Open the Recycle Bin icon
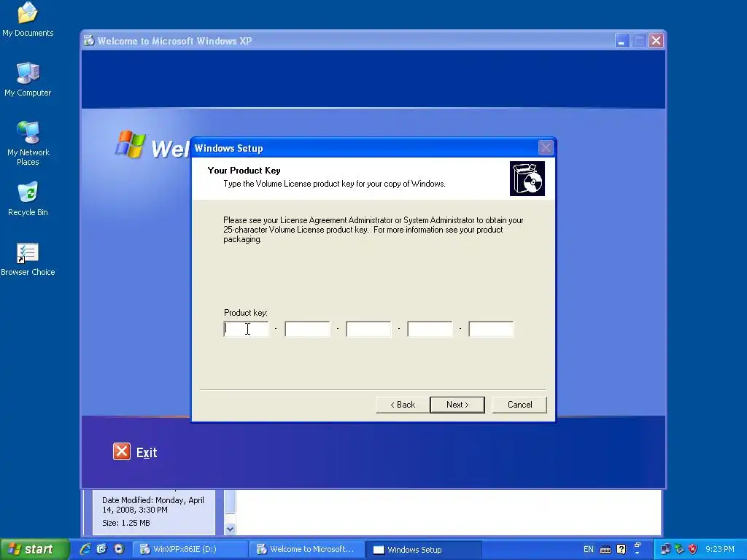The height and width of the screenshot is (560, 747). tap(28, 198)
